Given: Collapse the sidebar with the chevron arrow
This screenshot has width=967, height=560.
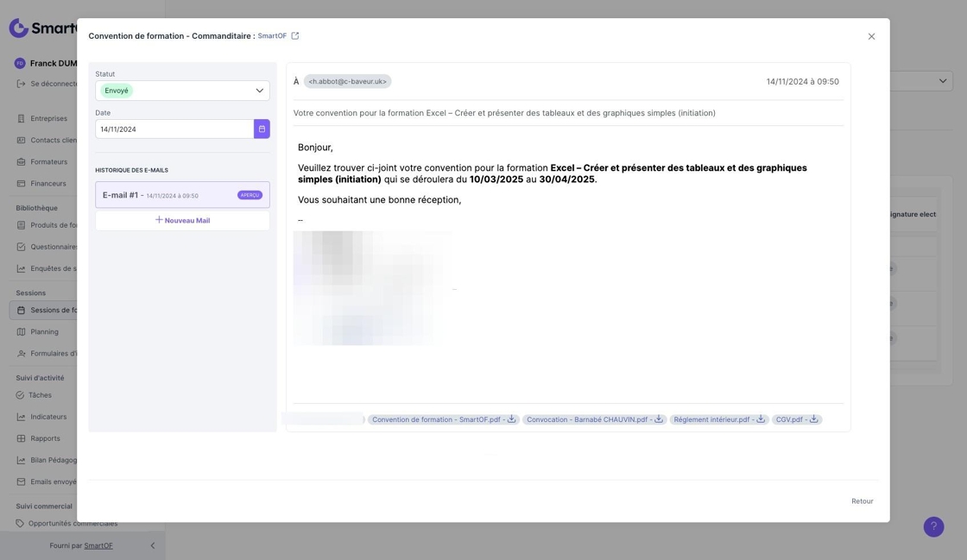Looking at the screenshot, I should coord(152,545).
